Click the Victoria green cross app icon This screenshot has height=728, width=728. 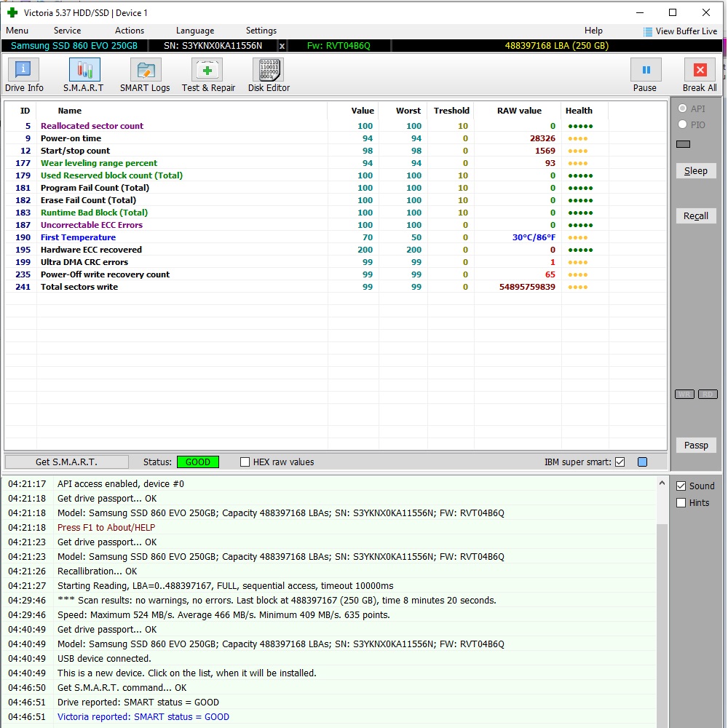(x=12, y=12)
